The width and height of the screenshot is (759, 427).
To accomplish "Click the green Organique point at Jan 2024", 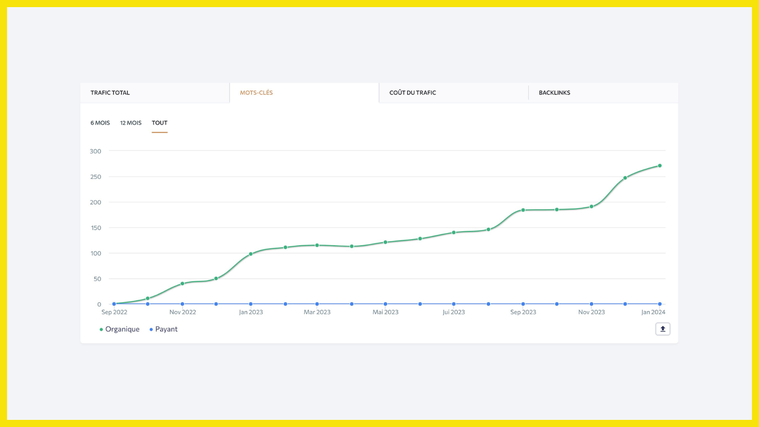I will 660,166.
